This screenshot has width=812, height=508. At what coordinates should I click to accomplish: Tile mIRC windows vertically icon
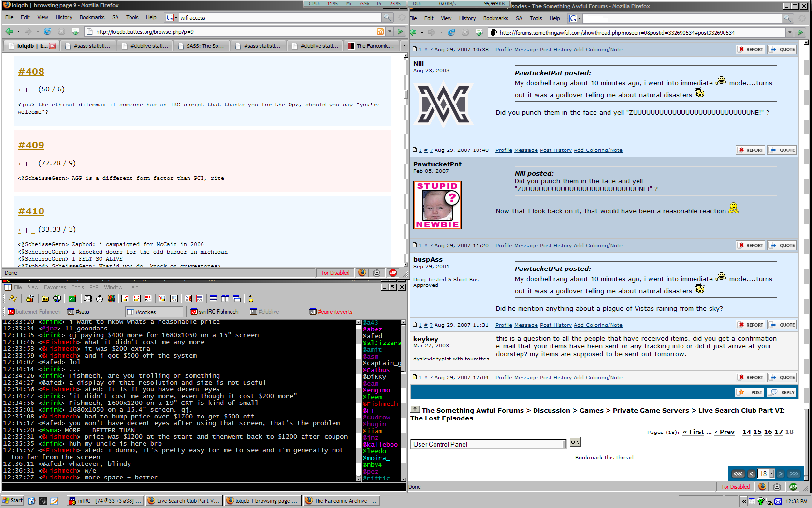click(x=225, y=299)
